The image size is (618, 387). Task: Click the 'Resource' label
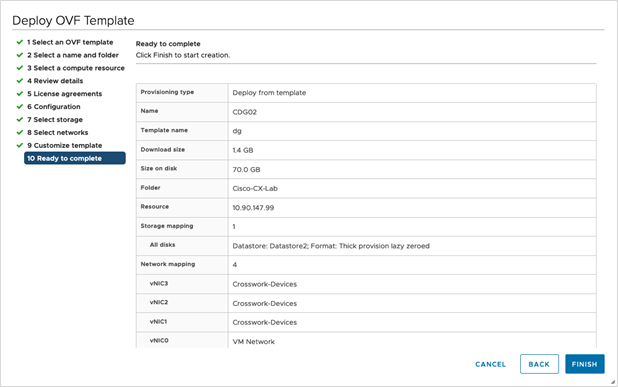(x=154, y=207)
